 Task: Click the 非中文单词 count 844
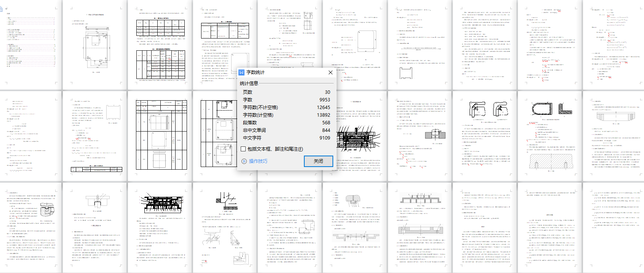click(326, 130)
